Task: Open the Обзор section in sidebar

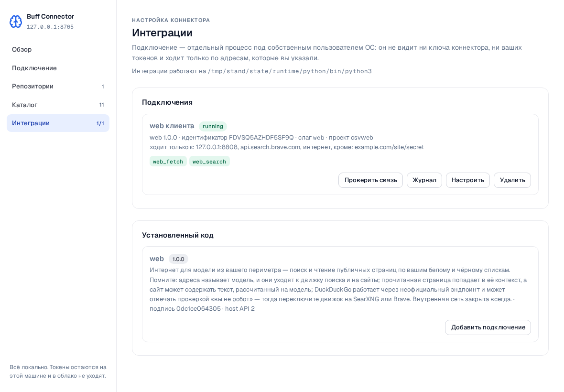Action: coord(58,50)
